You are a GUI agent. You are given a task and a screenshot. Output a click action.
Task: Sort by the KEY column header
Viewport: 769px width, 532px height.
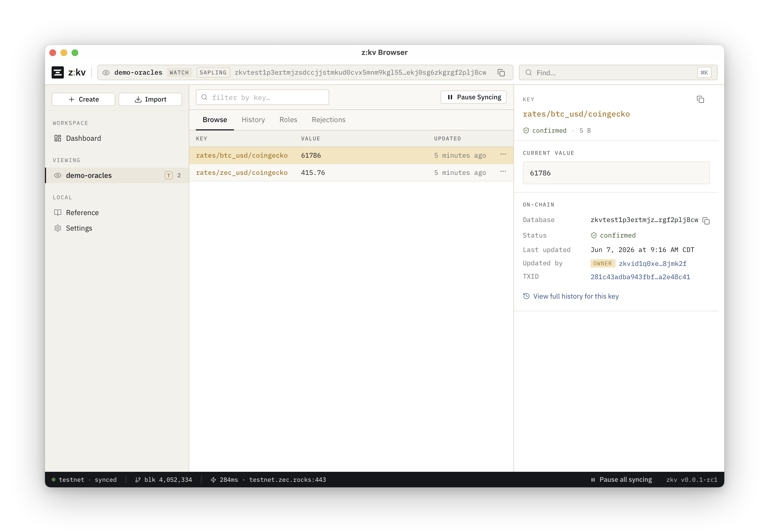(201, 139)
